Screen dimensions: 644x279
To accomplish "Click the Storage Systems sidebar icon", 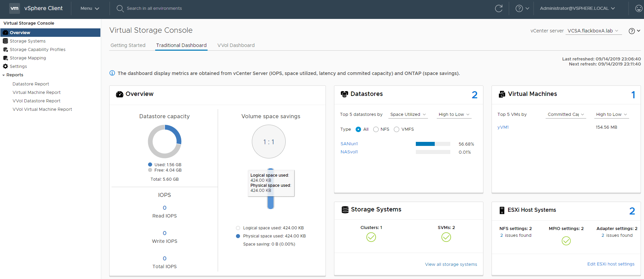I will point(5,41).
